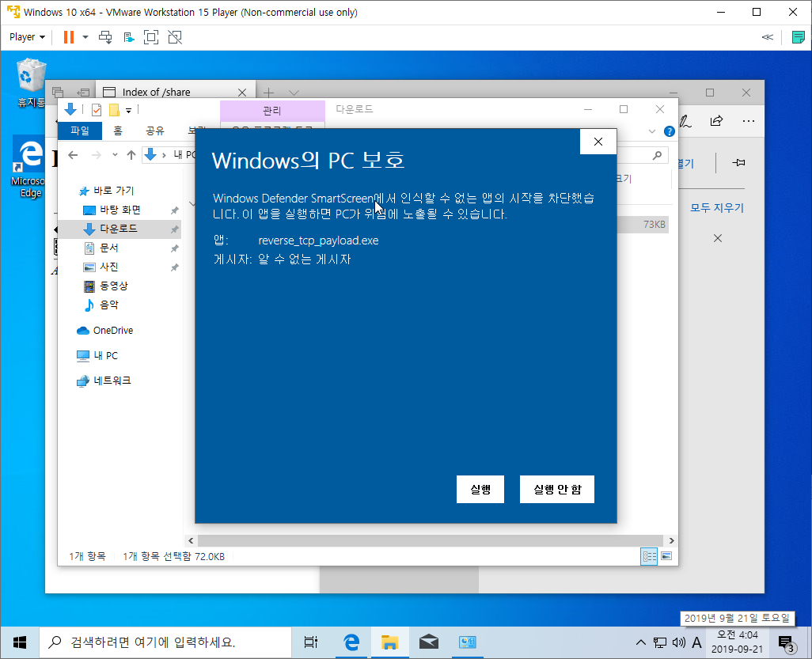Click the 실행 안 함 (Don't run) button

pyautogui.click(x=556, y=489)
